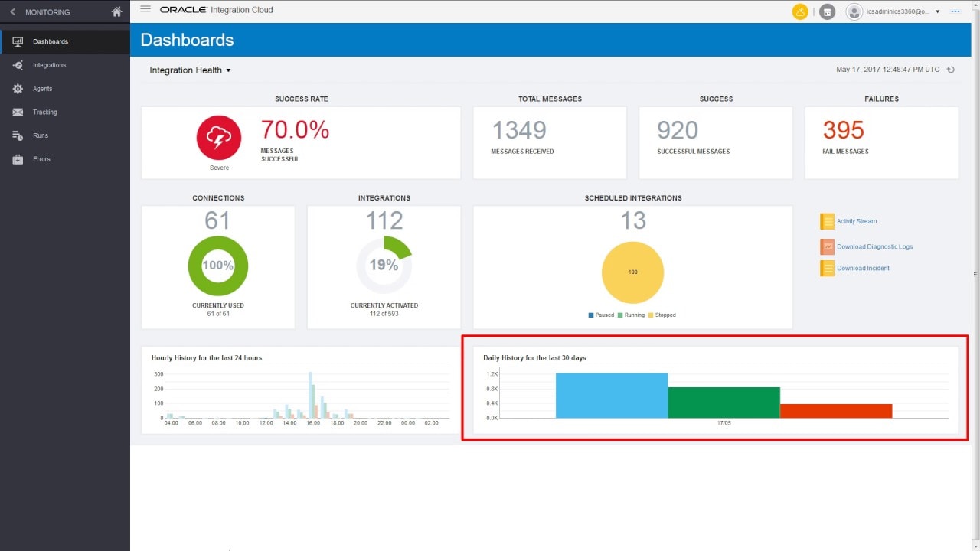Open the Integration Health dropdown
The height and width of the screenshot is (551, 980).
pos(189,70)
